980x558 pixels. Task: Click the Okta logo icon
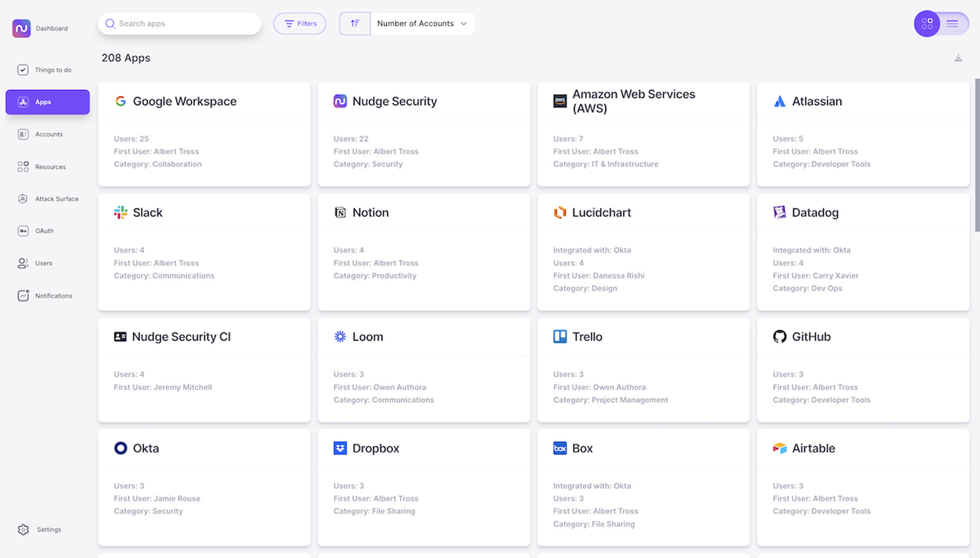pyautogui.click(x=121, y=448)
